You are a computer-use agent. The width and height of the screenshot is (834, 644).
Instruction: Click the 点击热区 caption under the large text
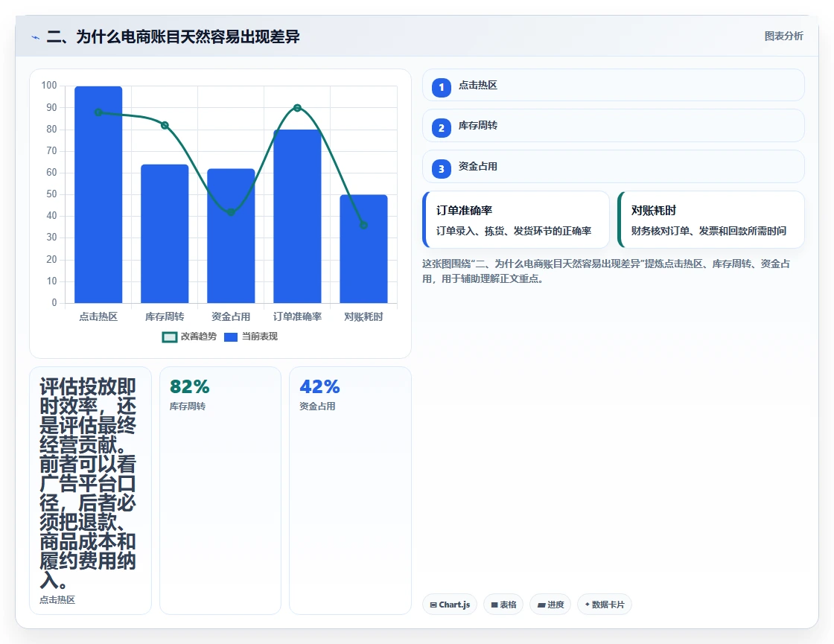pos(57,600)
